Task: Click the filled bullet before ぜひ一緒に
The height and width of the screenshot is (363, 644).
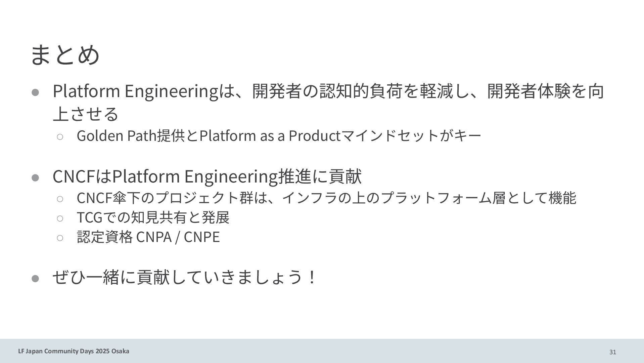Action: pos(36,278)
